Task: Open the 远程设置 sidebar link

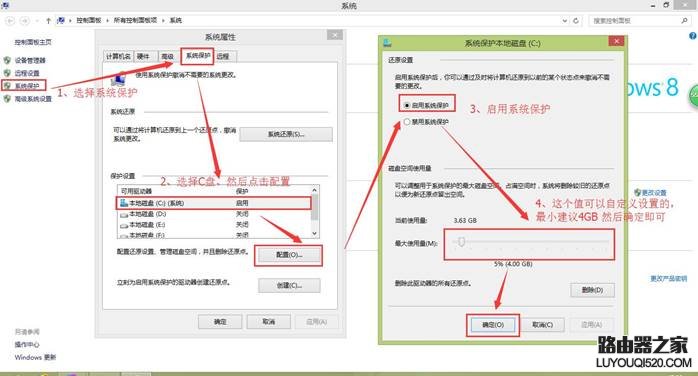Action: (27, 73)
